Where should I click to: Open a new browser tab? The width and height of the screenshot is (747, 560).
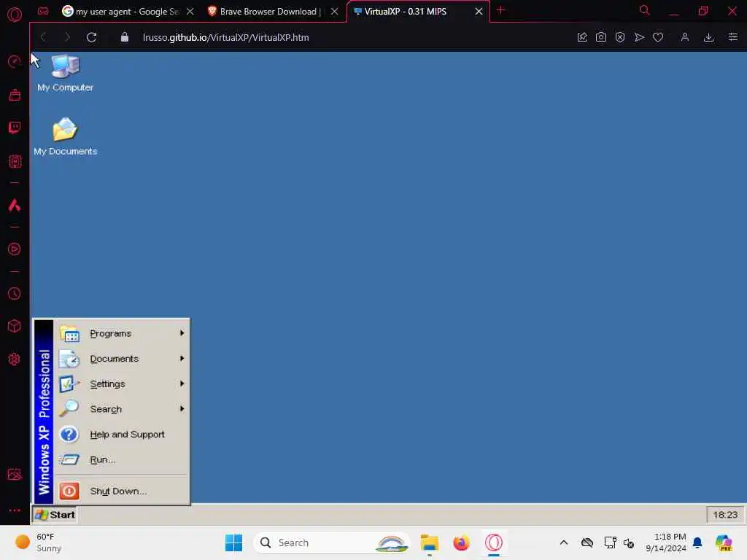(x=500, y=10)
